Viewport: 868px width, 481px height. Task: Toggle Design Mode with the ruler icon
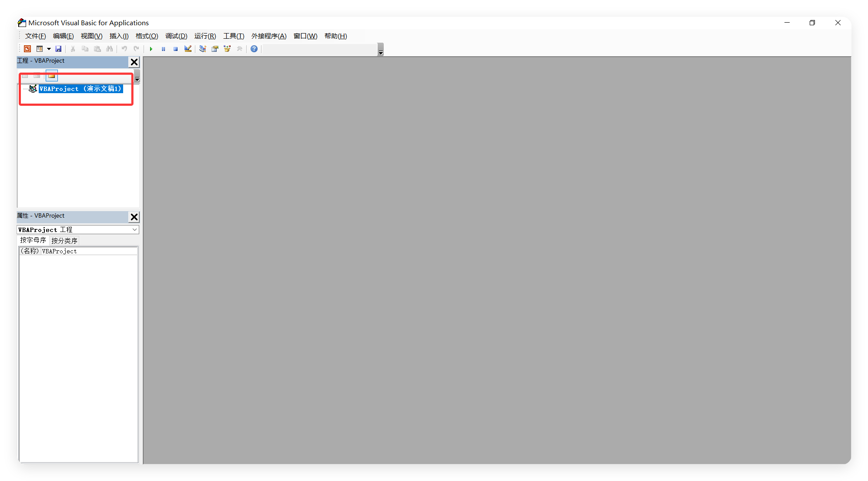point(188,49)
